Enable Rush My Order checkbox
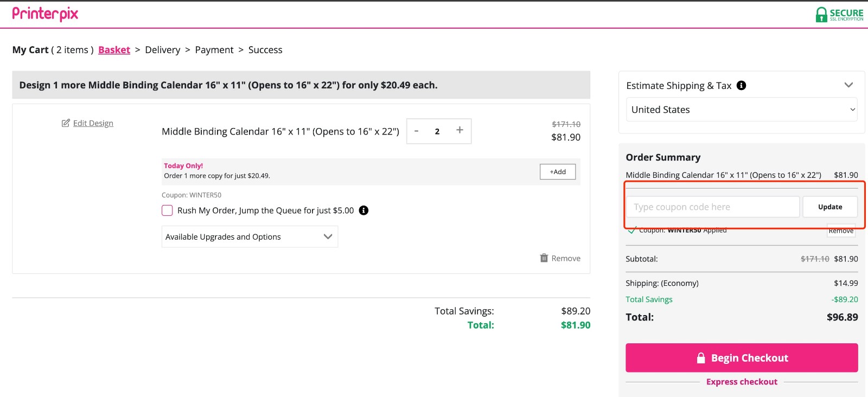The height and width of the screenshot is (397, 868). coord(167,210)
